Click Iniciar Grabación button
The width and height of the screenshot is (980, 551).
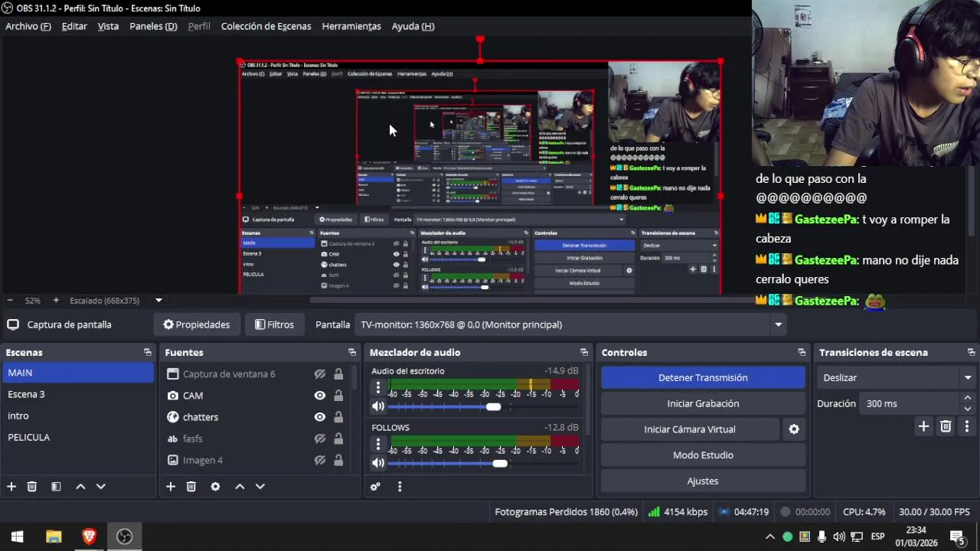pos(703,403)
